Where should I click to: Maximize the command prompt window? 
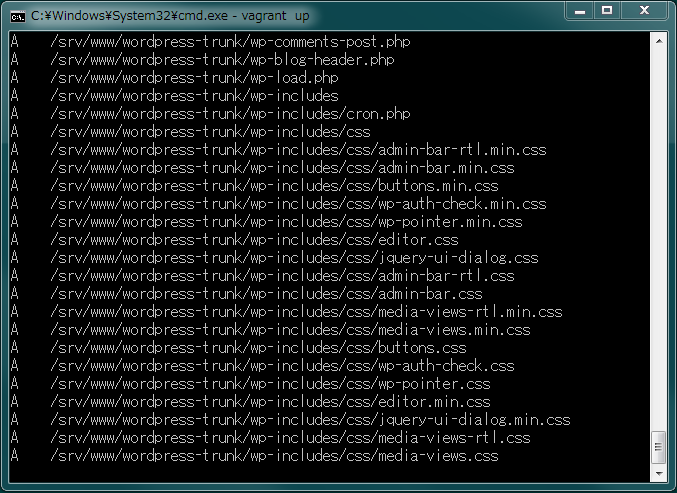607,11
